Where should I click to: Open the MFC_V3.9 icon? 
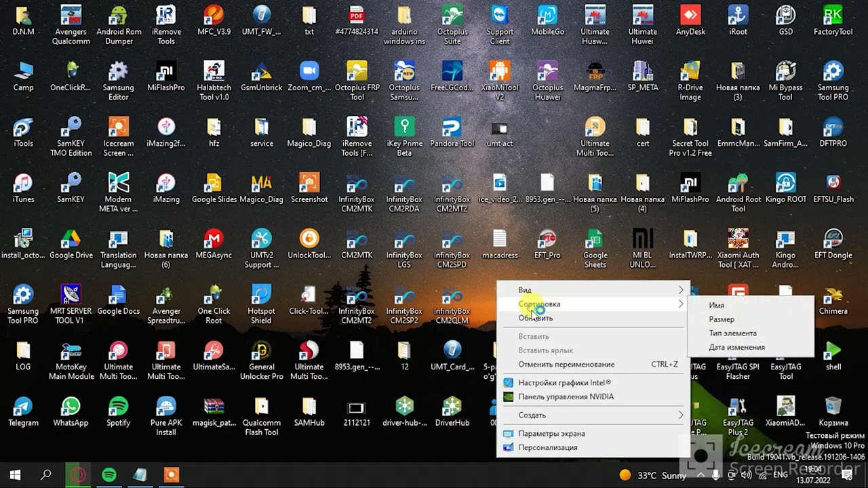coord(214,20)
